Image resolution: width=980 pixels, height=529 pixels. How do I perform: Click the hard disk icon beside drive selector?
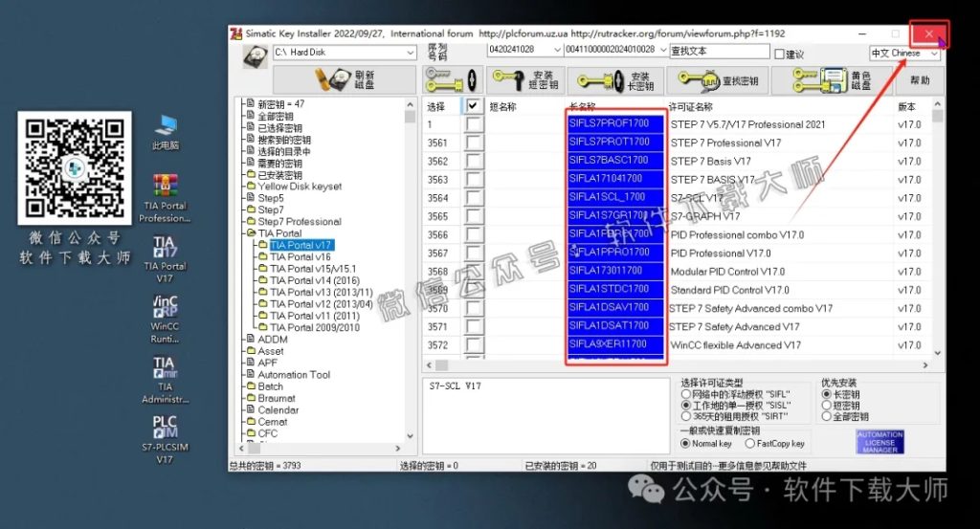tap(255, 56)
